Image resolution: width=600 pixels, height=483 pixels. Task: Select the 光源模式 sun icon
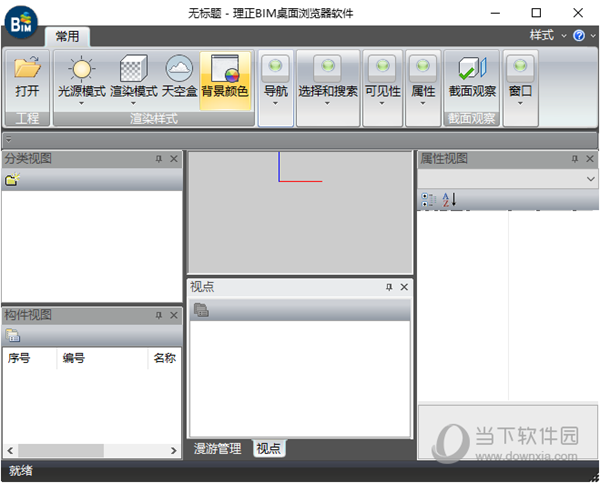[x=82, y=68]
